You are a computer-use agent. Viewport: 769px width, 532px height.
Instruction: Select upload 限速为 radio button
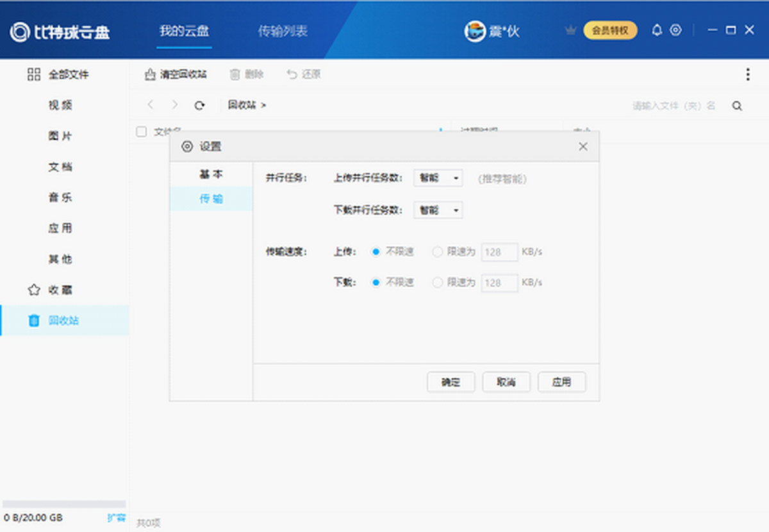tap(438, 252)
